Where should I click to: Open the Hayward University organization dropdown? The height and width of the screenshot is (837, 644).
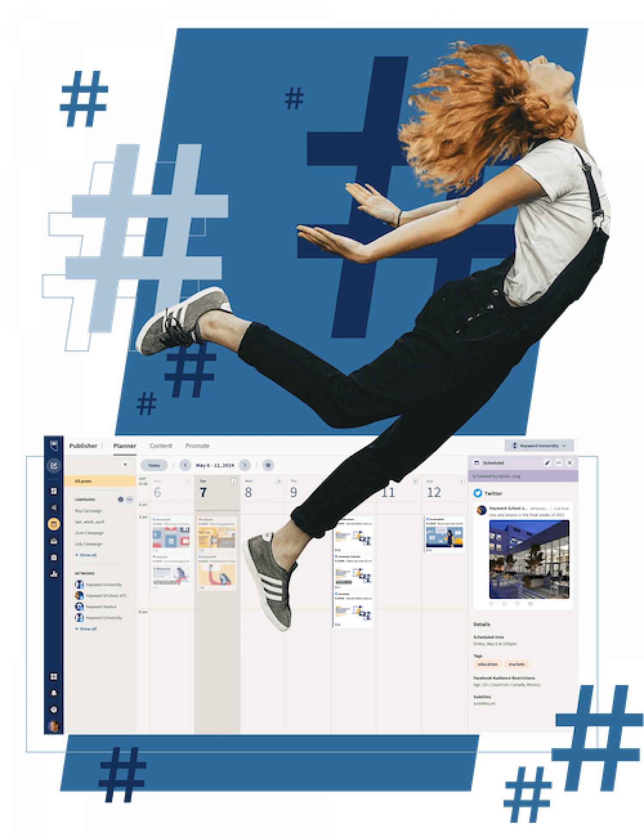tap(539, 446)
